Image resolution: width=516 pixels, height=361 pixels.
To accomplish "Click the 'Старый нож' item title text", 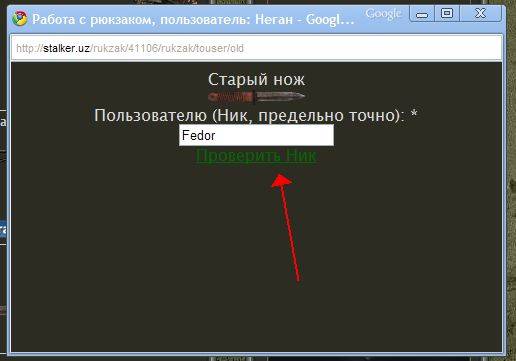I will (x=256, y=79).
